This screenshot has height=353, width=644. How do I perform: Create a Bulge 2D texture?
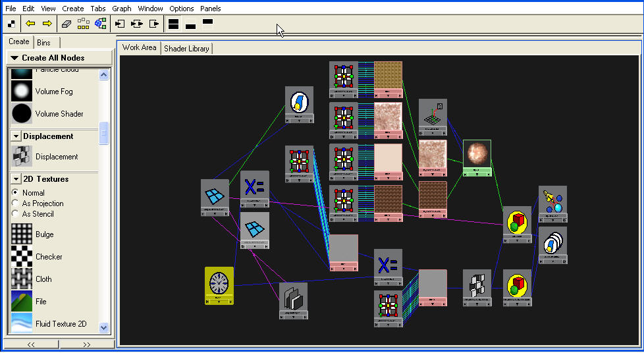(x=44, y=234)
